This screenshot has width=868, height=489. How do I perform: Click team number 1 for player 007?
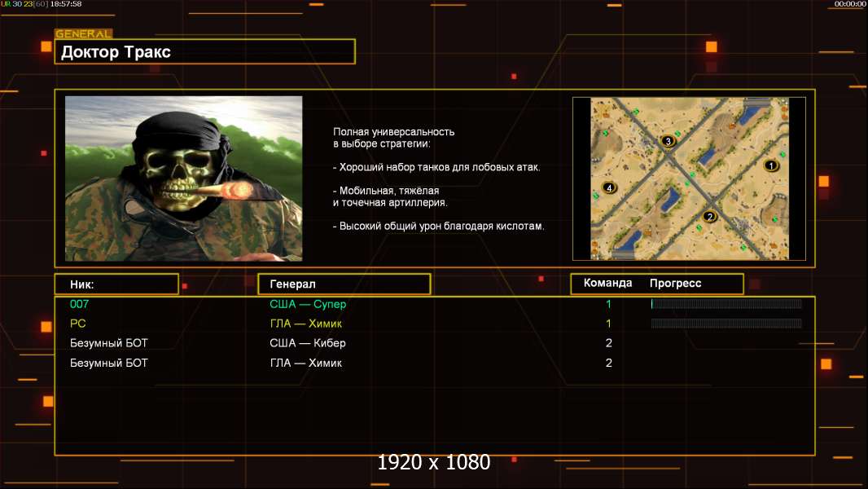[608, 303]
